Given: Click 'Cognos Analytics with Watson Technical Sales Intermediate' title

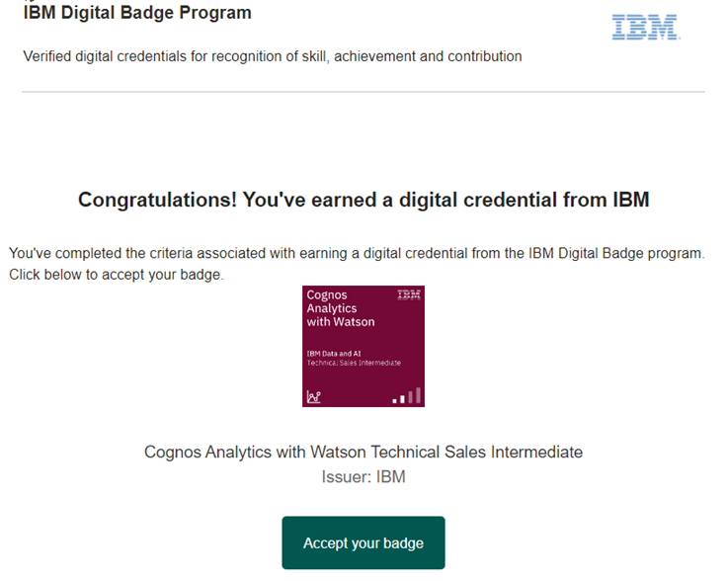Looking at the screenshot, I should click(x=364, y=452).
